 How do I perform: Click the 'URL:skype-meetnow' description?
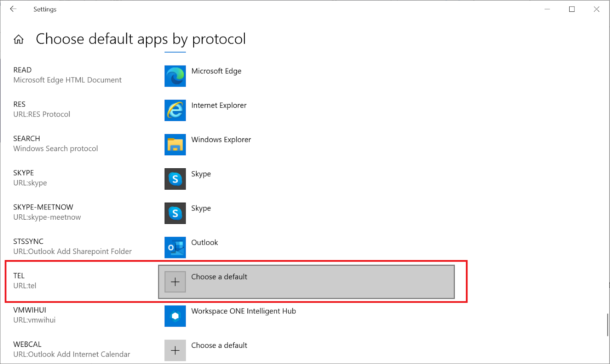click(x=47, y=217)
